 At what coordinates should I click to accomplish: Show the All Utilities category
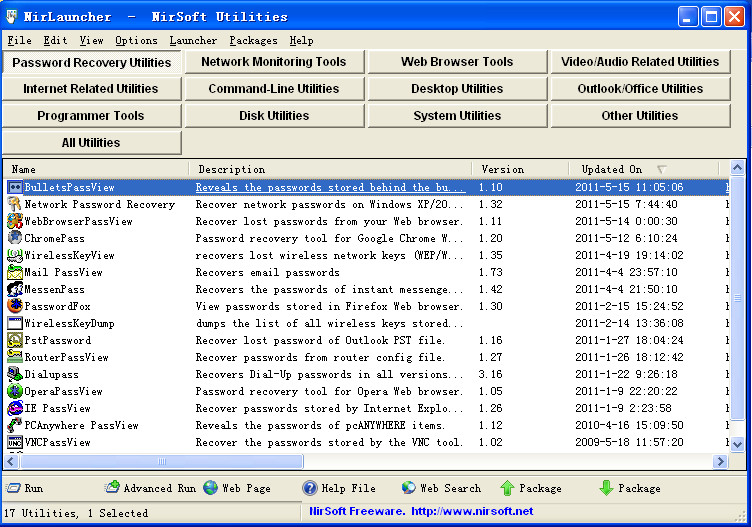click(x=91, y=143)
